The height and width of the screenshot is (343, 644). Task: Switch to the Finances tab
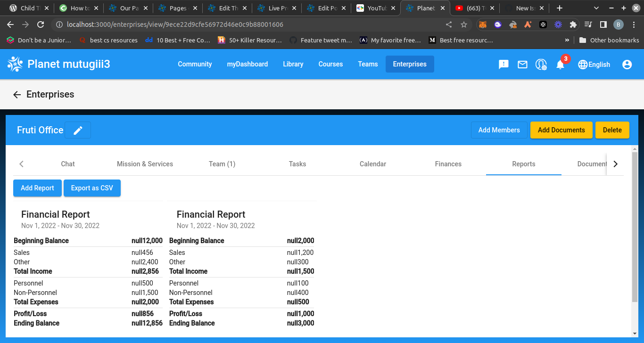pos(448,163)
